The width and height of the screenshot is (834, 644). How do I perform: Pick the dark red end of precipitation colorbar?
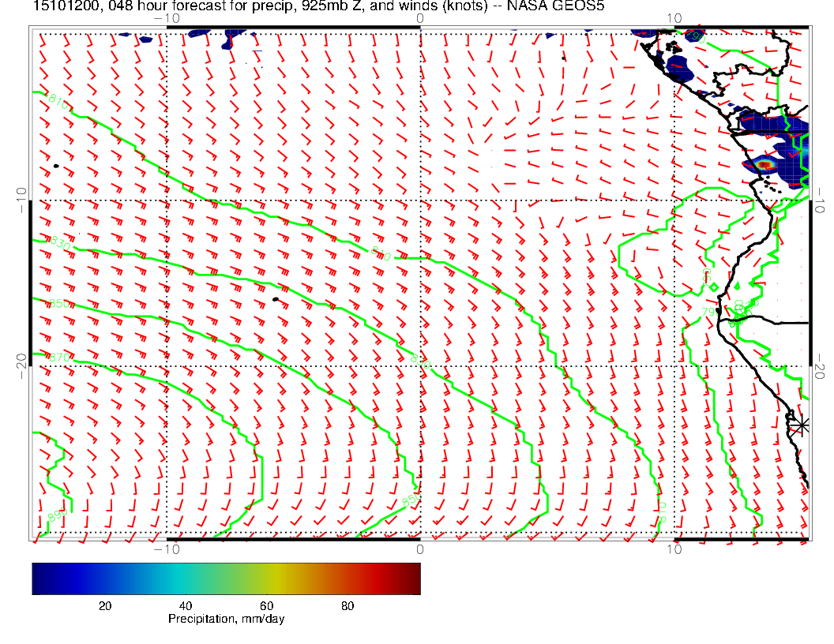415,578
